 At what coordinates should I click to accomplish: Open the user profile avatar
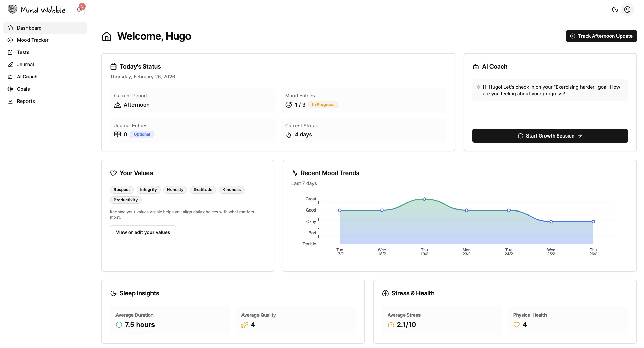tap(627, 10)
